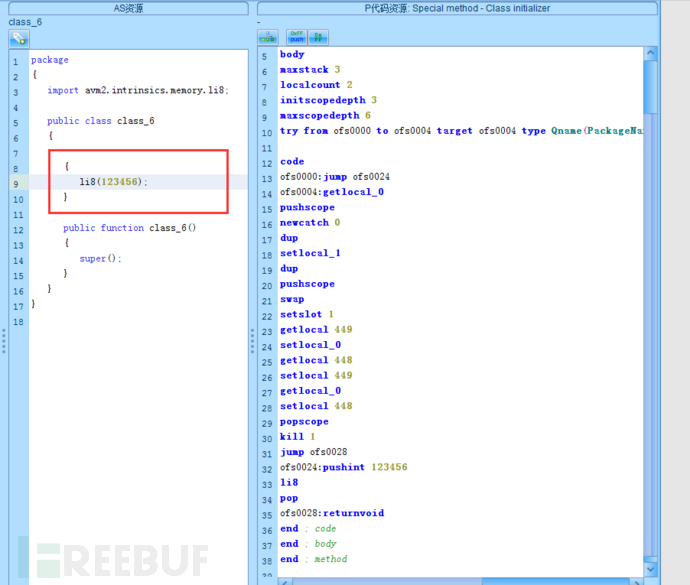The image size is (690, 585).
Task: Click the 'end ; method' line
Action: [x=314, y=559]
